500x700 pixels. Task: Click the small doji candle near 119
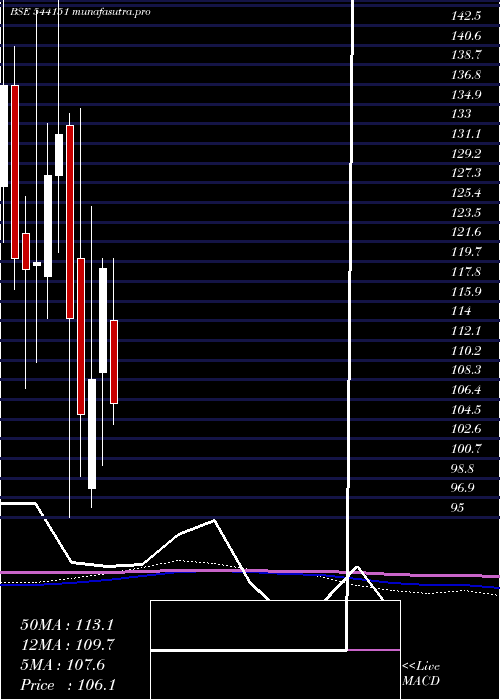tap(37, 264)
